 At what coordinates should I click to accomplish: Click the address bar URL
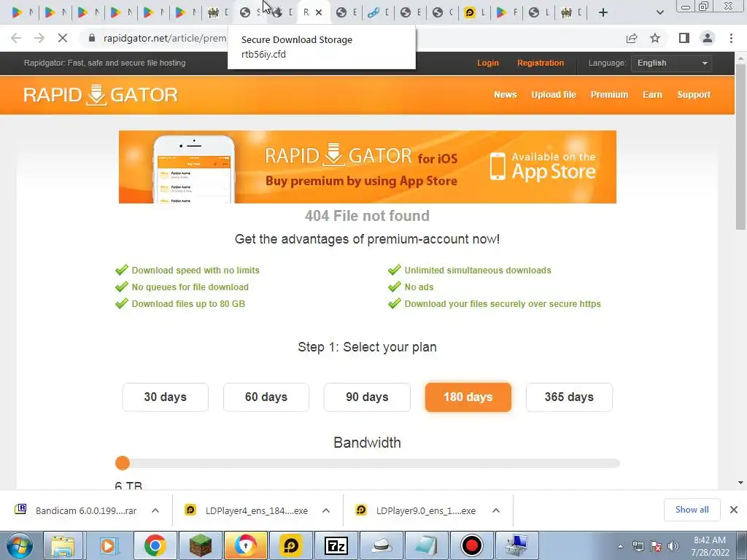click(165, 38)
